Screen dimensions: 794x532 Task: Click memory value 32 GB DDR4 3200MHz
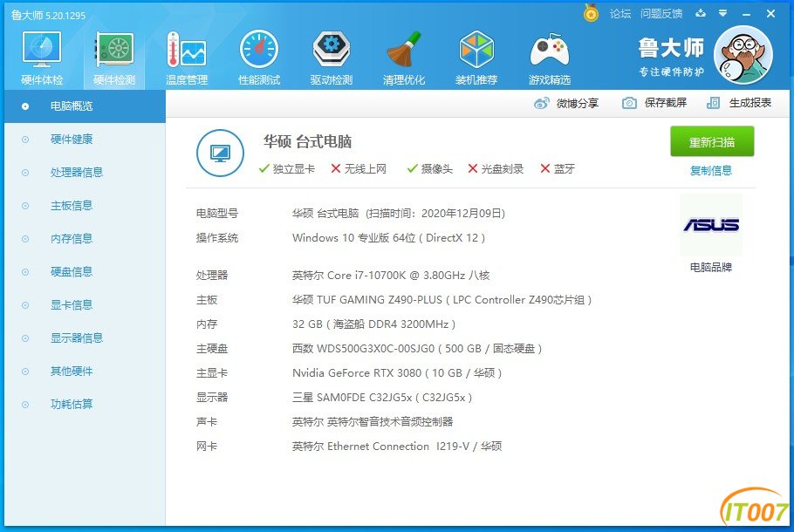[x=373, y=324]
